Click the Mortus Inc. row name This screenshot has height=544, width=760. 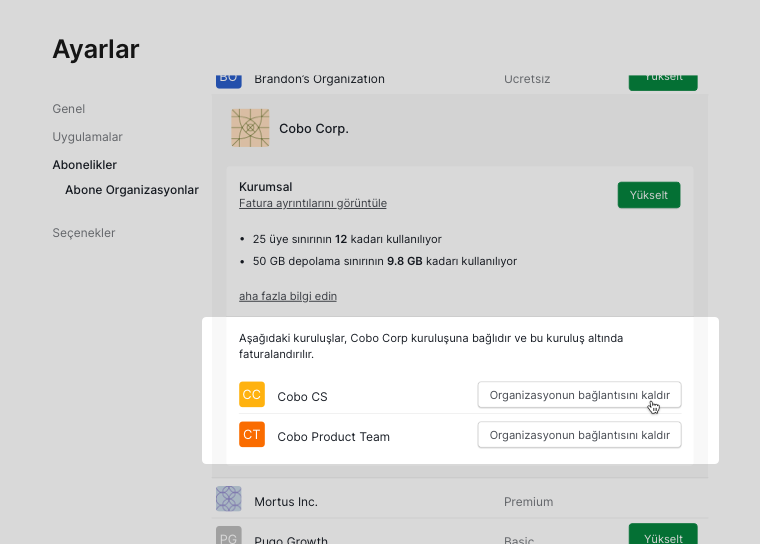pos(286,502)
